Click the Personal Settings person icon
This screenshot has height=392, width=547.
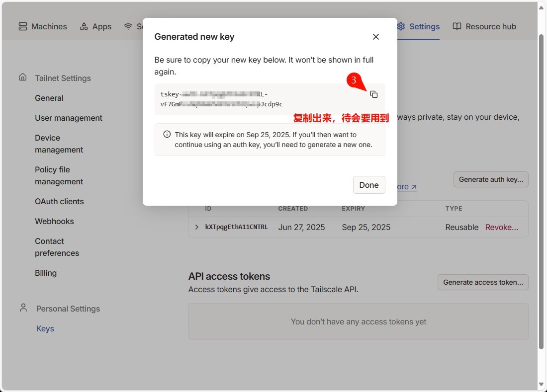point(23,308)
